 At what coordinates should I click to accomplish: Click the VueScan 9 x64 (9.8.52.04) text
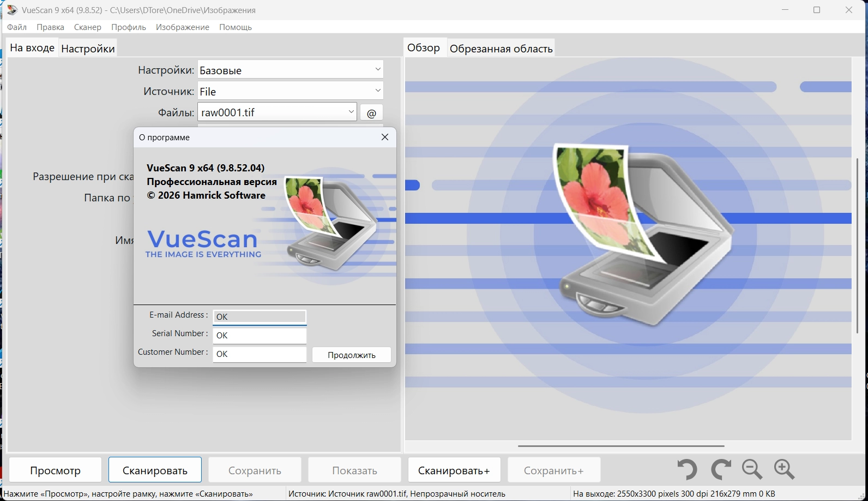point(206,168)
